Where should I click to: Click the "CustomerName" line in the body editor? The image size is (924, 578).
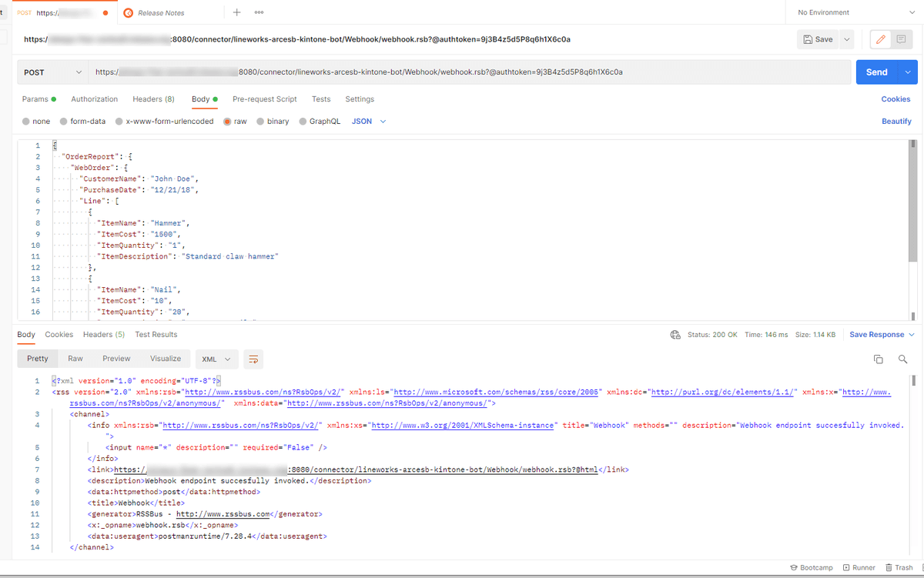coord(139,179)
